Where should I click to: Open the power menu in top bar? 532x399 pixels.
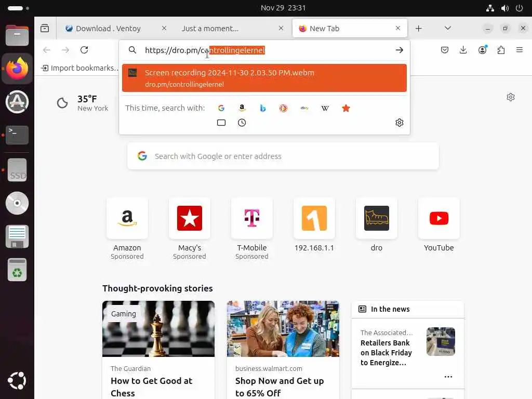(519, 8)
